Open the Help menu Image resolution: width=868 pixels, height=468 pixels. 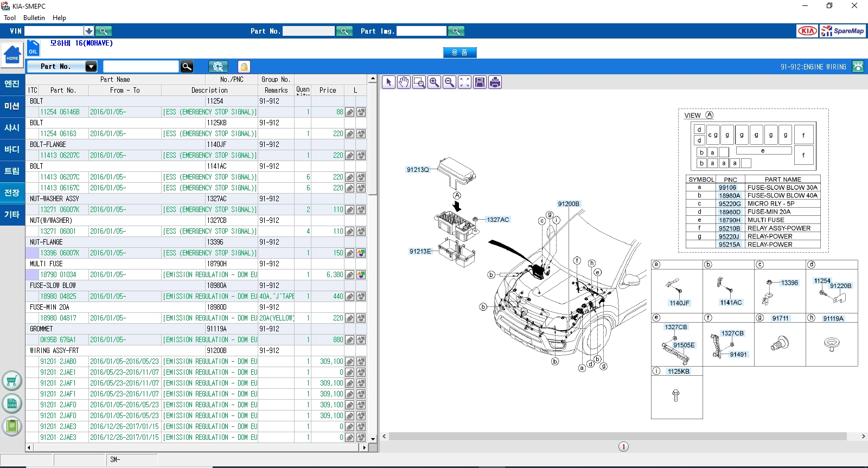(x=59, y=18)
